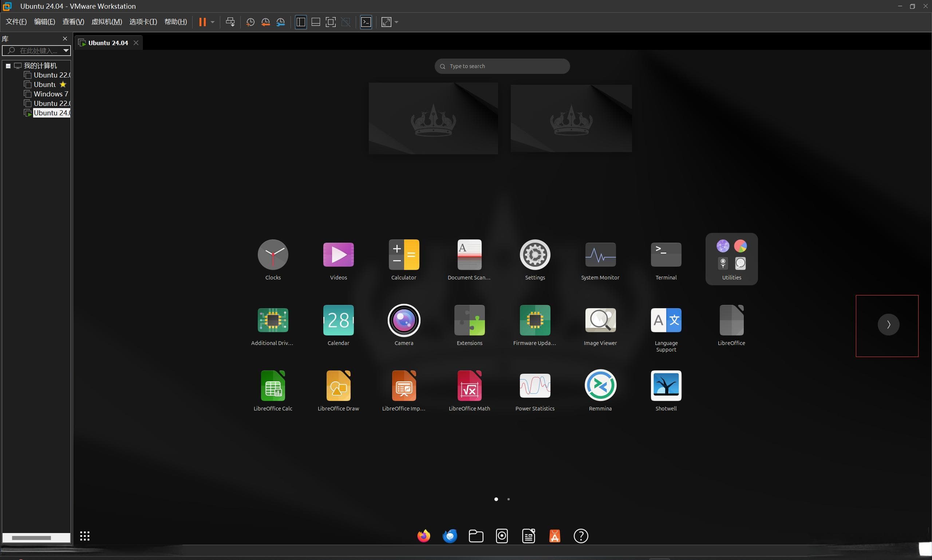This screenshot has height=560, width=932.
Task: Open the 虚拟机(M) menu
Action: pos(106,21)
